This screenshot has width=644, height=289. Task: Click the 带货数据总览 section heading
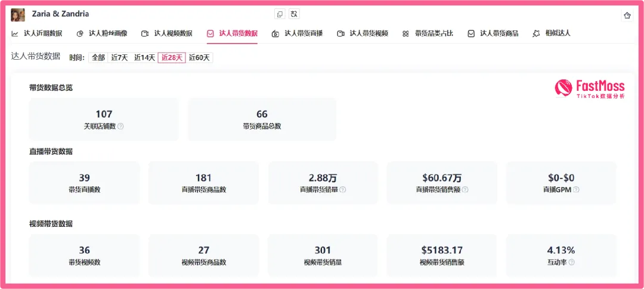tap(51, 88)
